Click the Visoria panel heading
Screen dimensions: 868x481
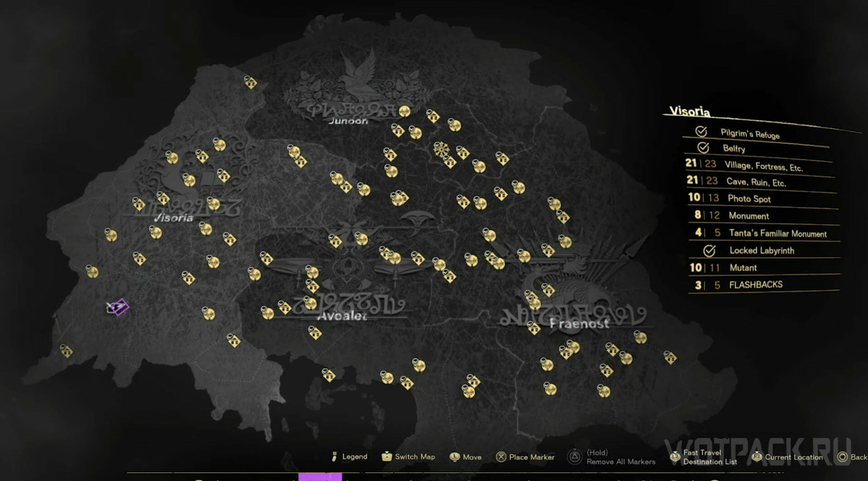690,112
